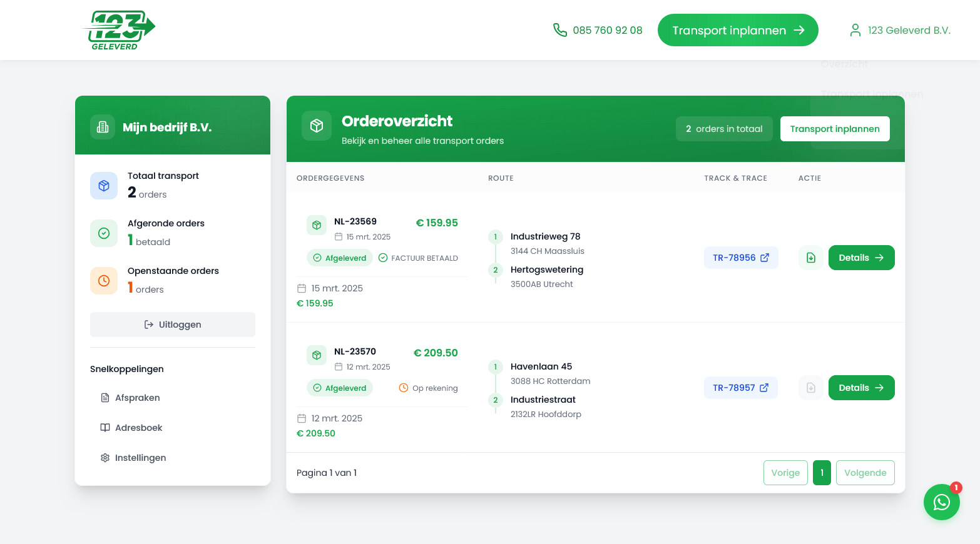Click the orange clock icon beside Op rekening
The image size is (980, 544).
(x=404, y=388)
